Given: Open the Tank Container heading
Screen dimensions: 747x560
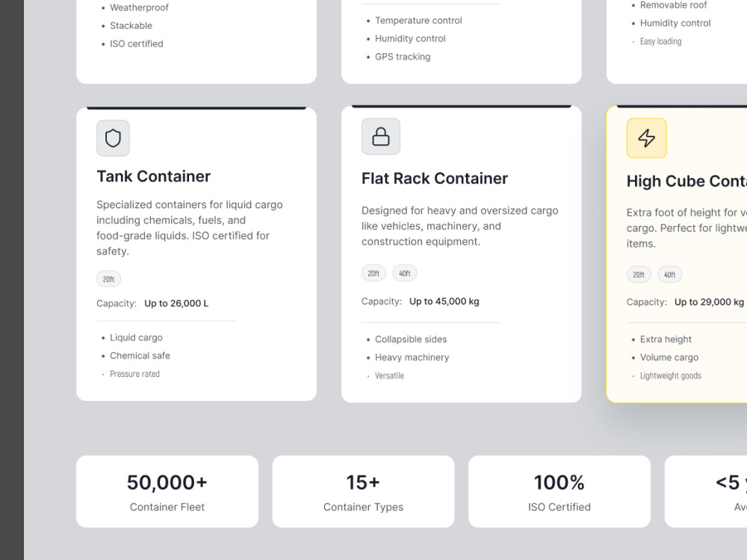Looking at the screenshot, I should (x=153, y=177).
